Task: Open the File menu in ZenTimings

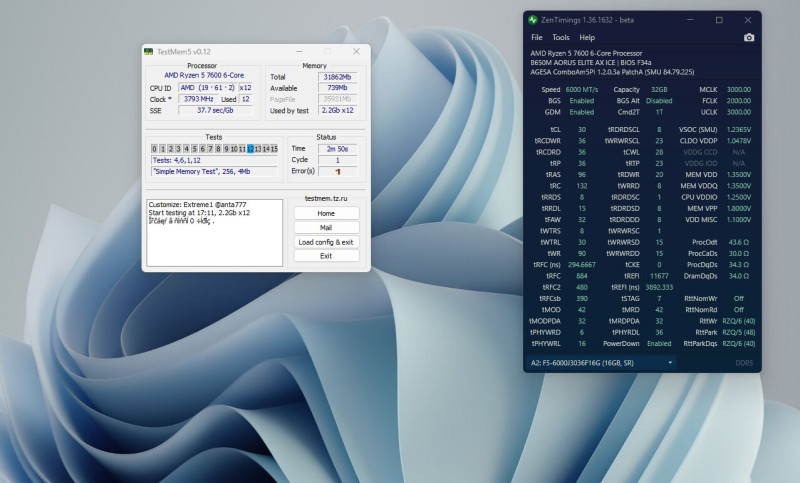Action: pyautogui.click(x=536, y=37)
